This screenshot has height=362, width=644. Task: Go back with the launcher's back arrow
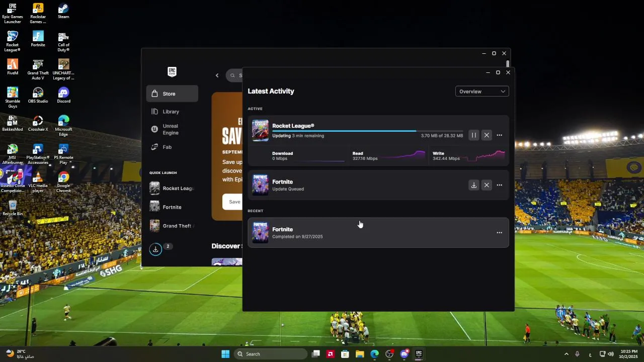pos(217,75)
